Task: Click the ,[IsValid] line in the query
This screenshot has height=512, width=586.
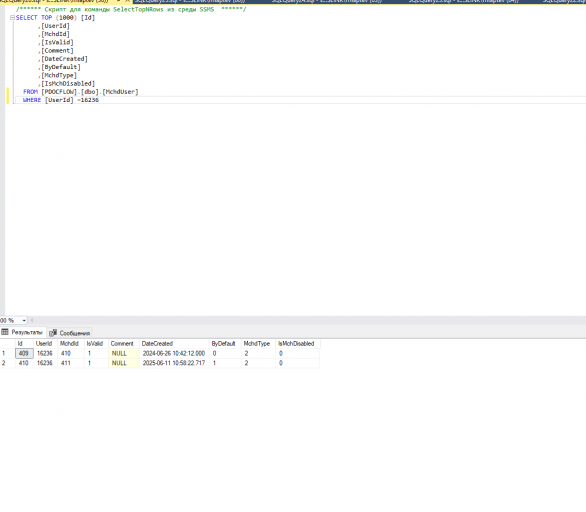Action: (56, 42)
